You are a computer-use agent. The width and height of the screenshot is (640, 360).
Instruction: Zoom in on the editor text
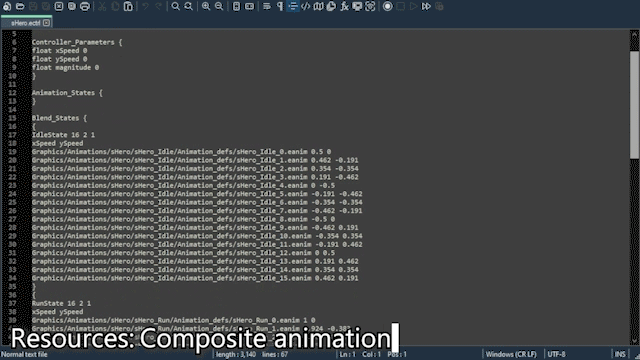(x=206, y=6)
